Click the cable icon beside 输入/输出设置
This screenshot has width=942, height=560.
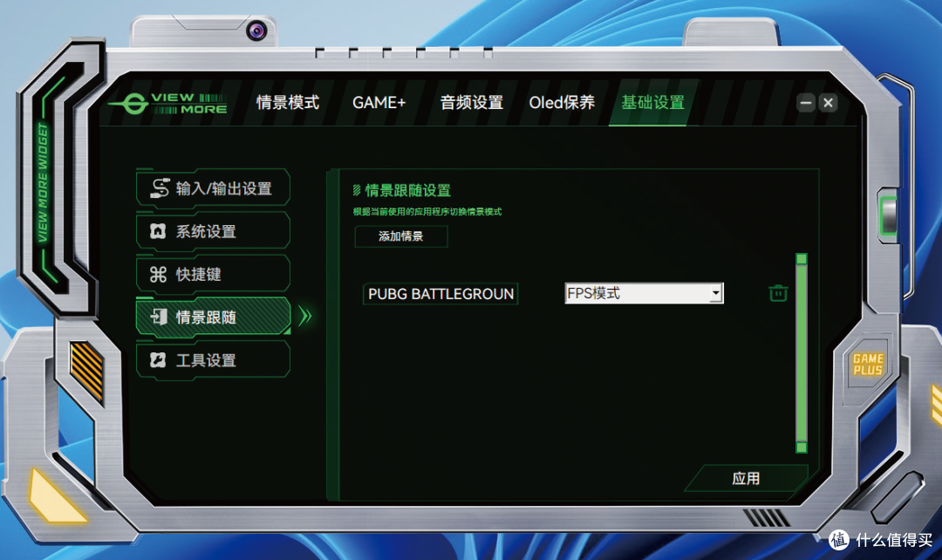click(160, 188)
